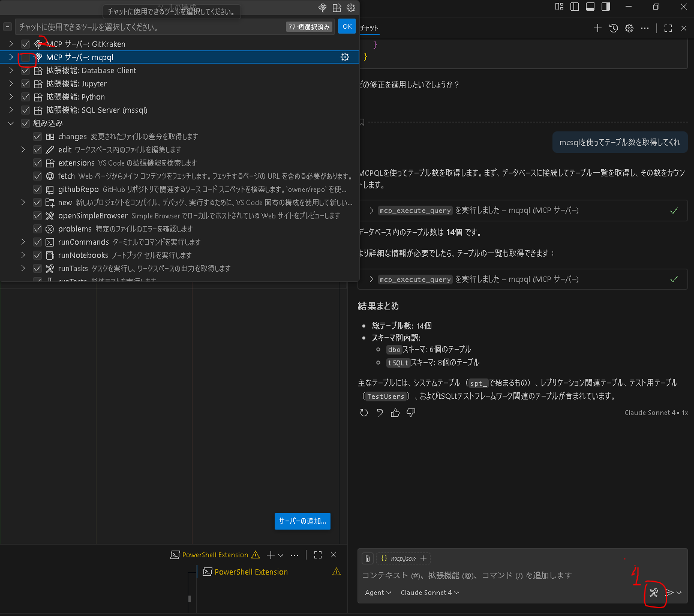Image resolution: width=694 pixels, height=616 pixels.
Task: Expand the Jupyter extension row
Action: (11, 83)
